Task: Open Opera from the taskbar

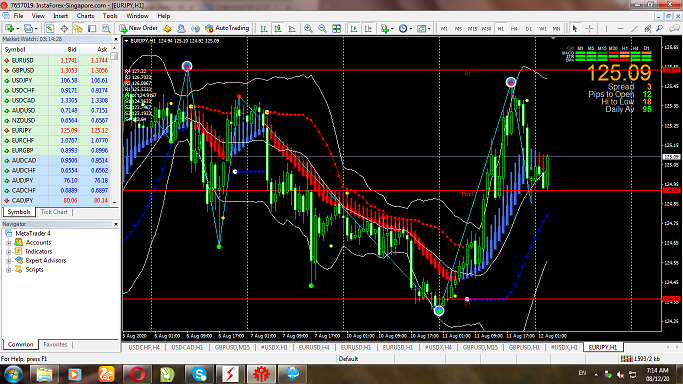Action: pyautogui.click(x=137, y=374)
